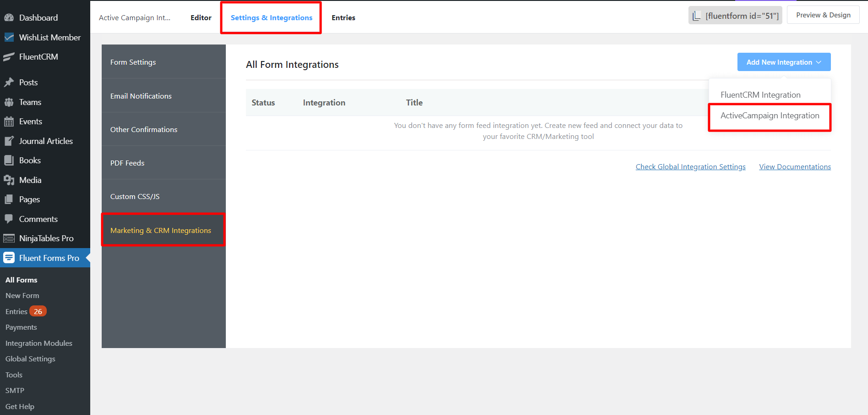This screenshot has width=868, height=415.
Task: Expand the Add New Integration dropdown
Action: click(784, 62)
